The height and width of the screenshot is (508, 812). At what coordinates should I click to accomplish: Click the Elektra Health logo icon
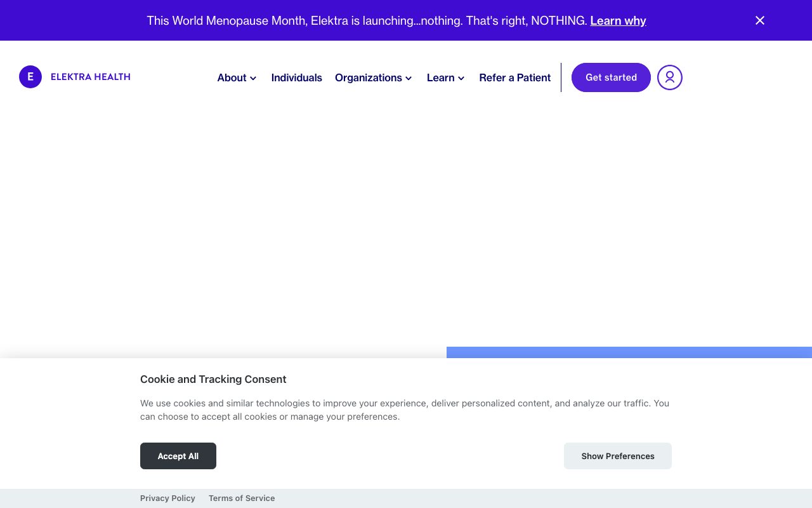pos(30,77)
